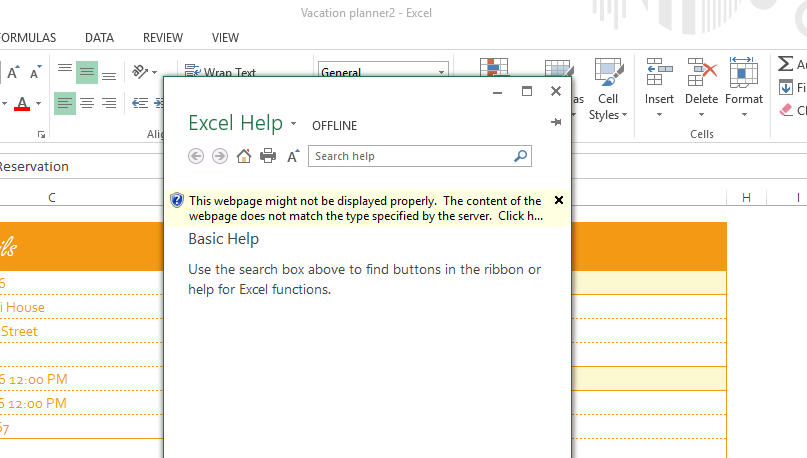Click the shield icon in warning bar
Screen dimensions: 807x458
(x=177, y=200)
